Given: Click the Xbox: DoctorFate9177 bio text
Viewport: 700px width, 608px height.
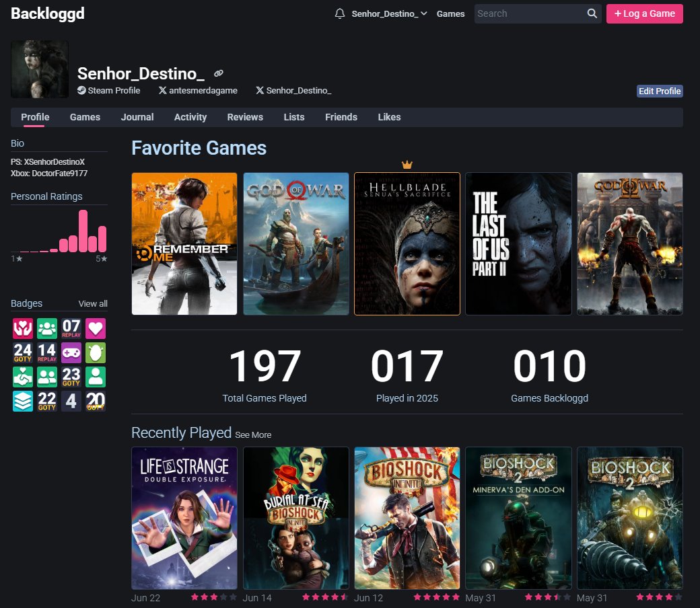Looking at the screenshot, I should pos(49,174).
